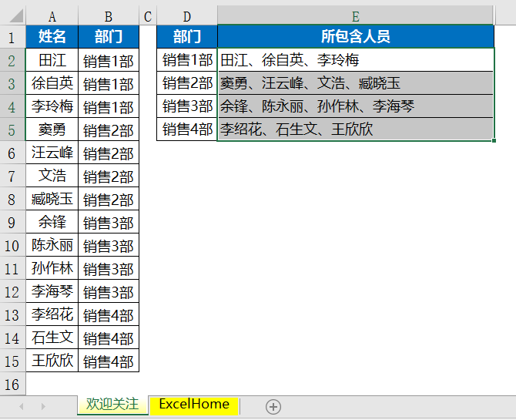Switch to the 欢迎关注 sheet tab
Screen dimensions: 516x420
click(112, 405)
